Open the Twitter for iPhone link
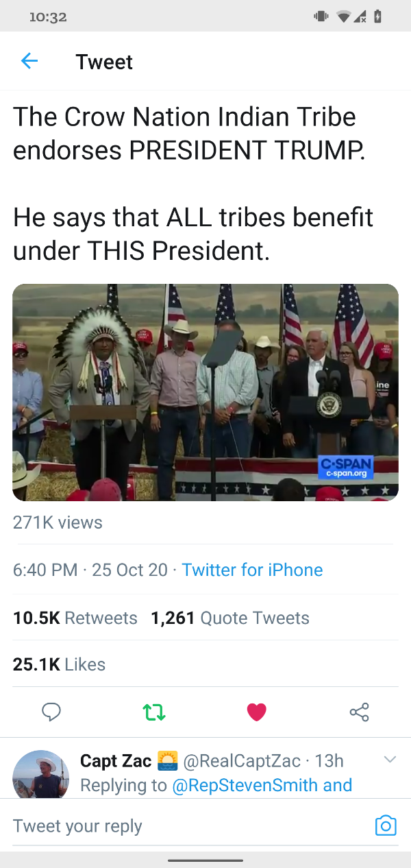Screen dimensions: 411x868 pyautogui.click(x=252, y=570)
